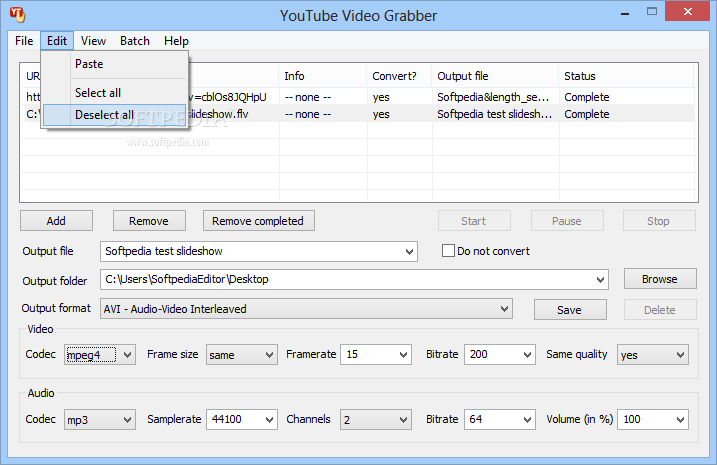Expand the Output file dropdown
Viewport: 717px width, 465px height.
coord(409,251)
